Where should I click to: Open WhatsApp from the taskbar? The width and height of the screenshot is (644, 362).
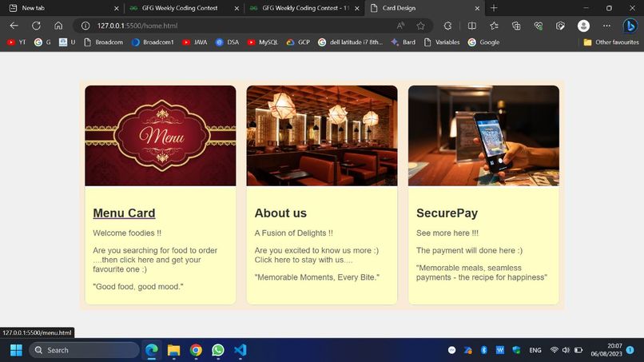pos(218,350)
